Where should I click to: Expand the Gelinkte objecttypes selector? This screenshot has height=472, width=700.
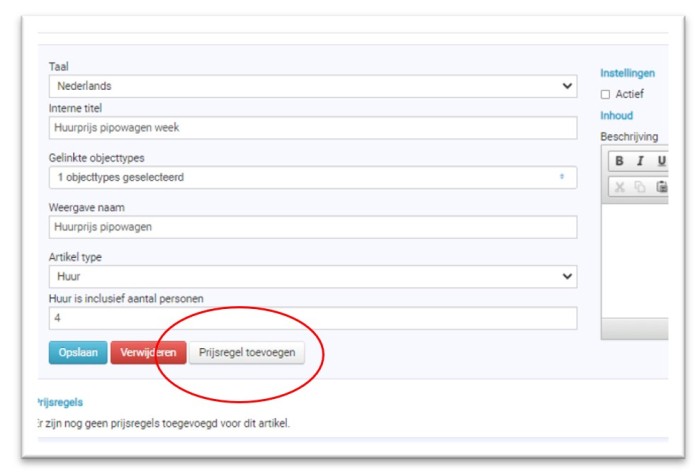click(x=313, y=177)
